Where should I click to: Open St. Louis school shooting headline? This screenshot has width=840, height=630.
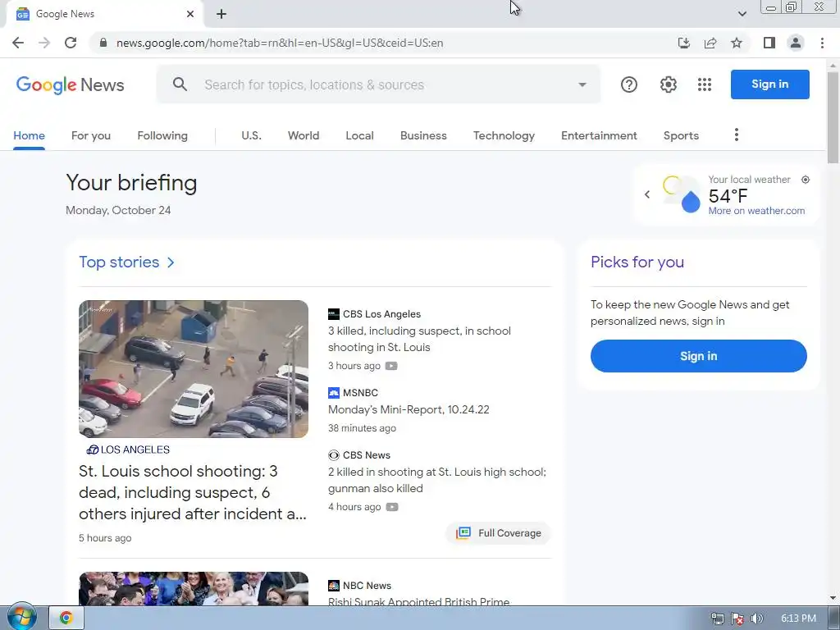click(x=192, y=492)
